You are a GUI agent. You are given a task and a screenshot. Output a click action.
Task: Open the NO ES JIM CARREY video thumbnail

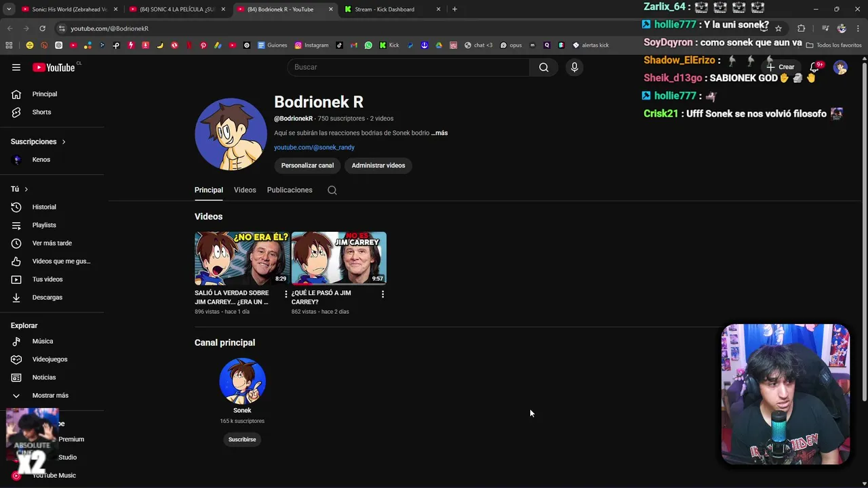(x=339, y=258)
